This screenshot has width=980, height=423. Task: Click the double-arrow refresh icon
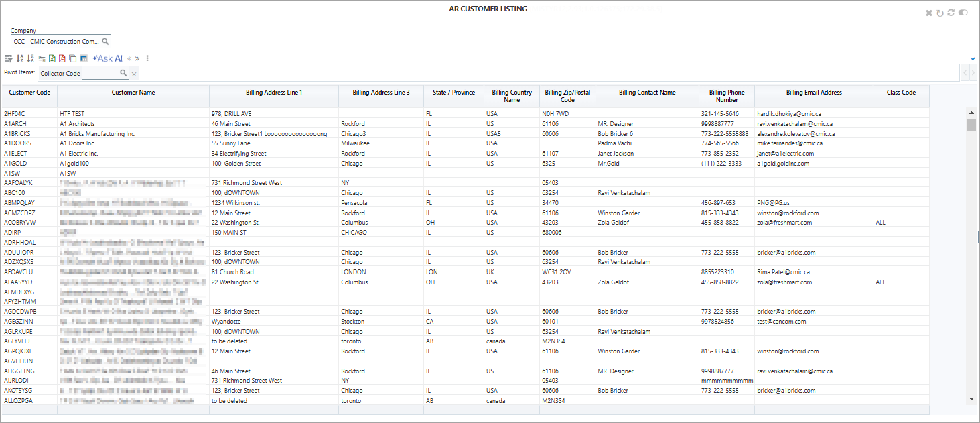click(951, 13)
